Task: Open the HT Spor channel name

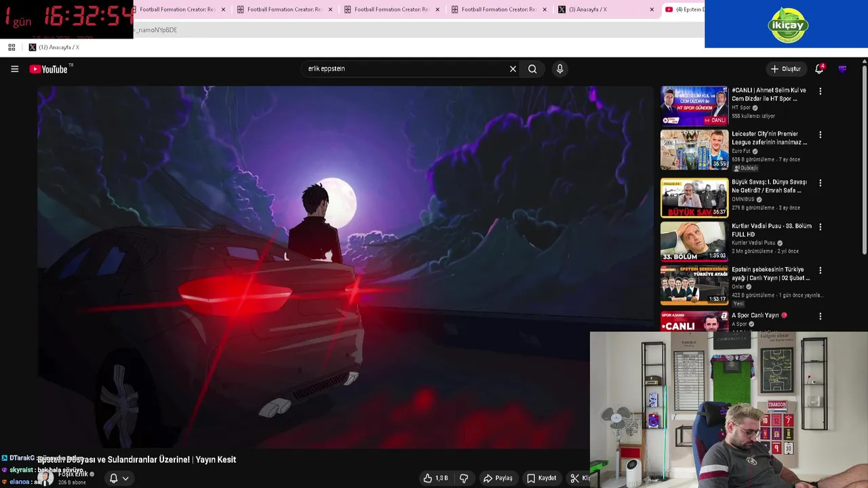Action: (741, 108)
